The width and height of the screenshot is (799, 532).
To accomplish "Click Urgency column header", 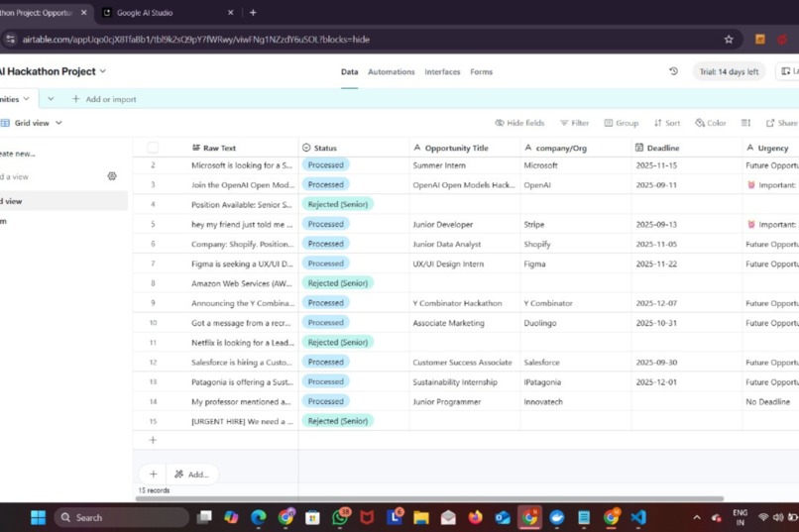I will (771, 148).
